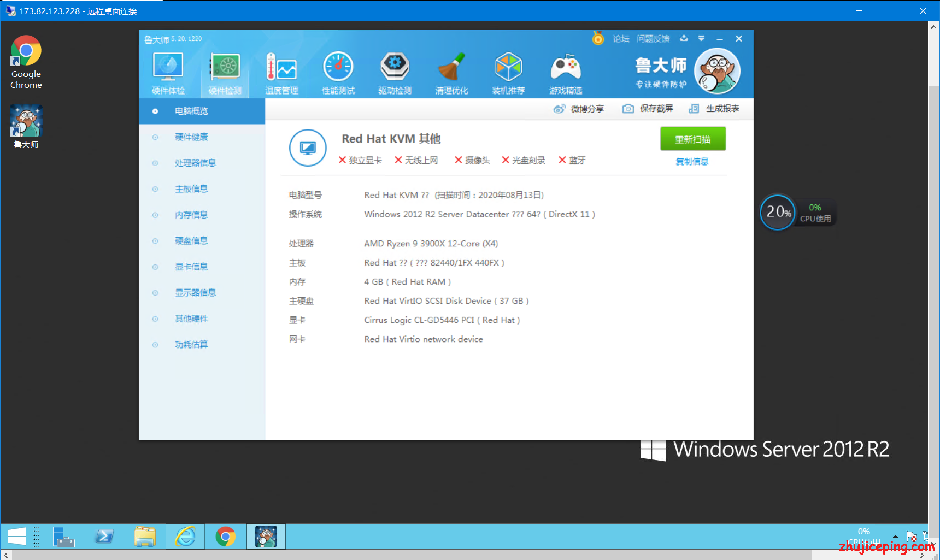The width and height of the screenshot is (940, 560).
Task: Open 装机推荐 software recommendations
Action: click(508, 74)
